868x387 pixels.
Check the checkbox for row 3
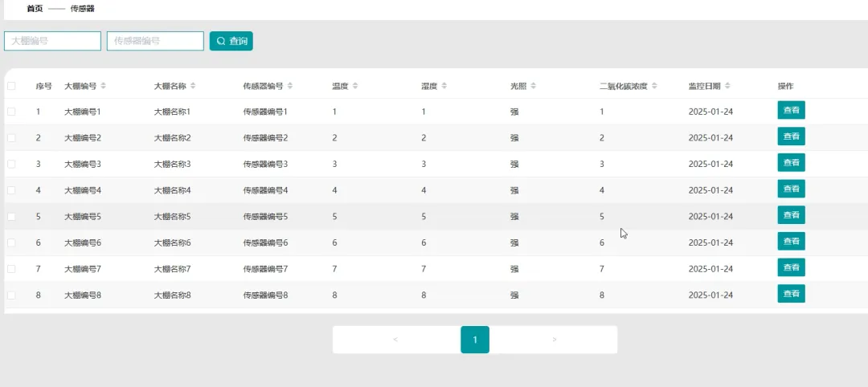[11, 165]
